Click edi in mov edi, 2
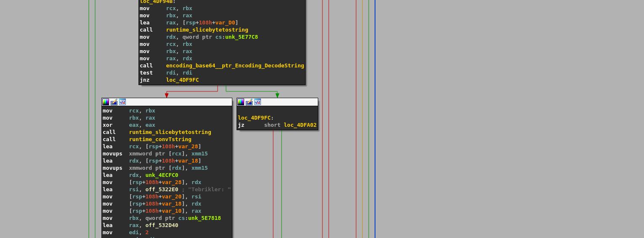644x238 pixels. pos(134,233)
